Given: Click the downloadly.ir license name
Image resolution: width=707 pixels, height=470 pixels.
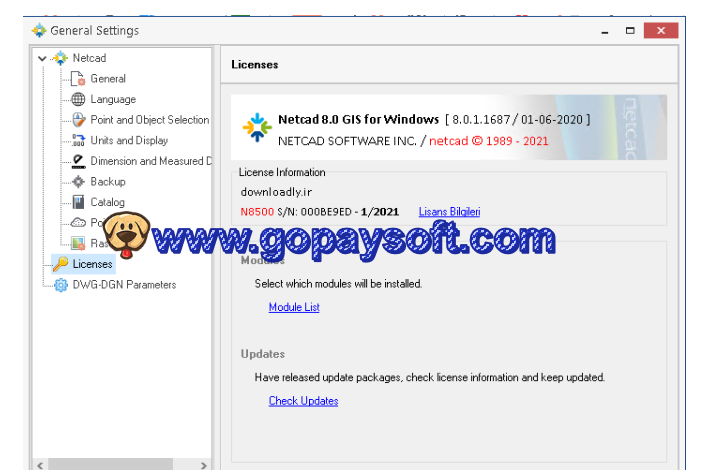Looking at the screenshot, I should coord(276,192).
